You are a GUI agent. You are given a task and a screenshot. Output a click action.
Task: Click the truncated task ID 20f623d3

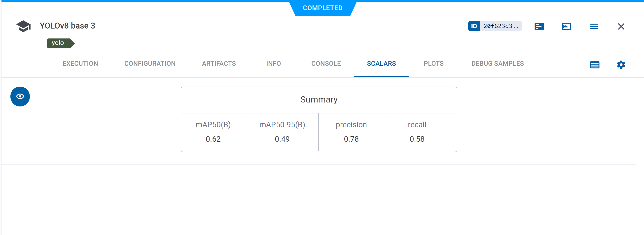[501, 26]
